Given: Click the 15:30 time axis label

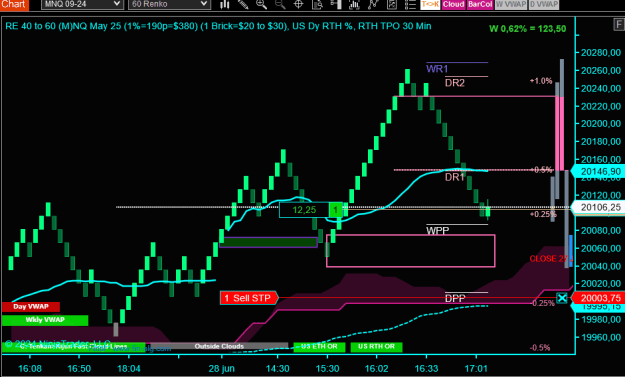Looking at the screenshot, I should tap(327, 368).
